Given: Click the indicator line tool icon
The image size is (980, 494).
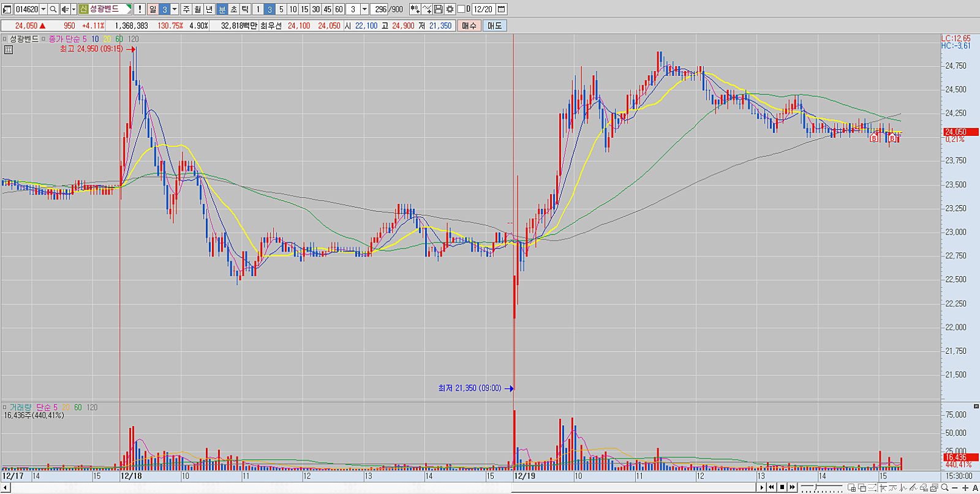Looking at the screenshot, I should pos(427,9).
